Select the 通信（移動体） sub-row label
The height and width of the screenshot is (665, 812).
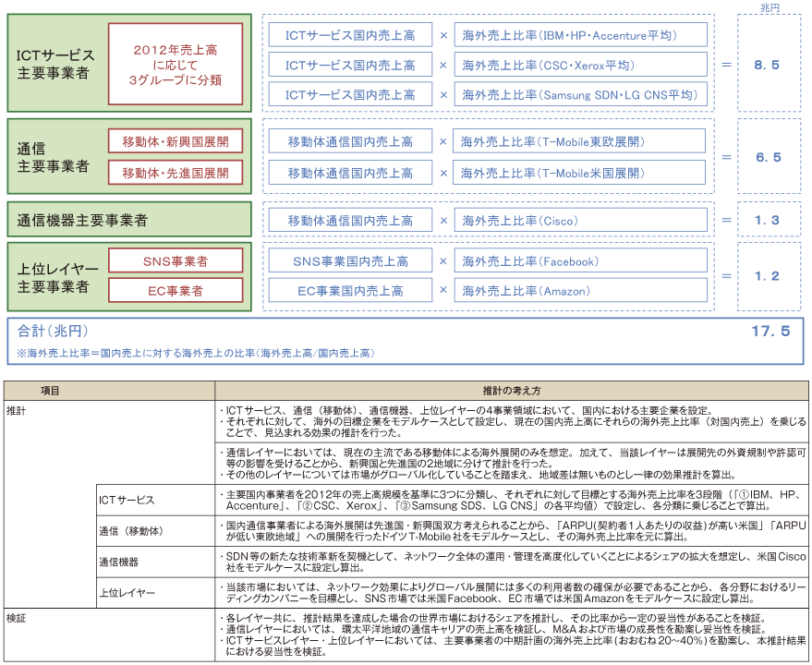pos(131,531)
